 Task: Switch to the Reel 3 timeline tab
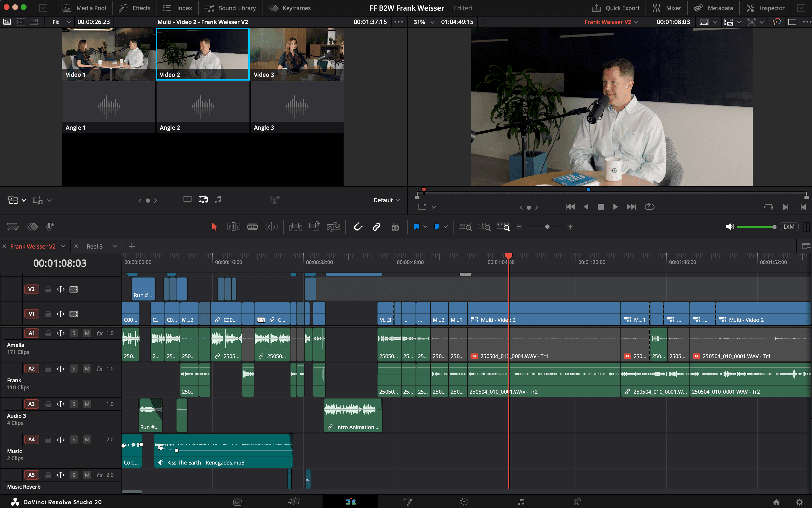pos(95,246)
